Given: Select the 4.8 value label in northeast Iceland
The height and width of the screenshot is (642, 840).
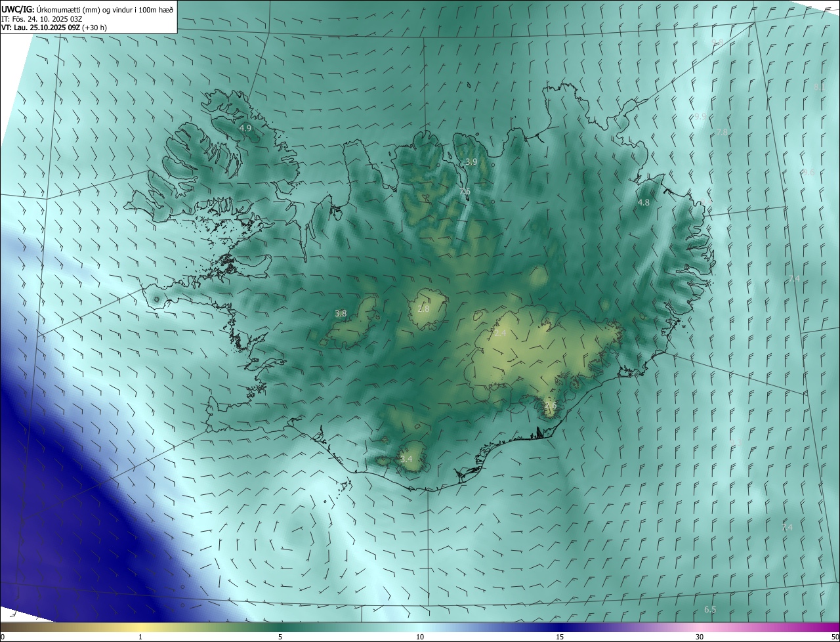Looking at the screenshot, I should 644,203.
